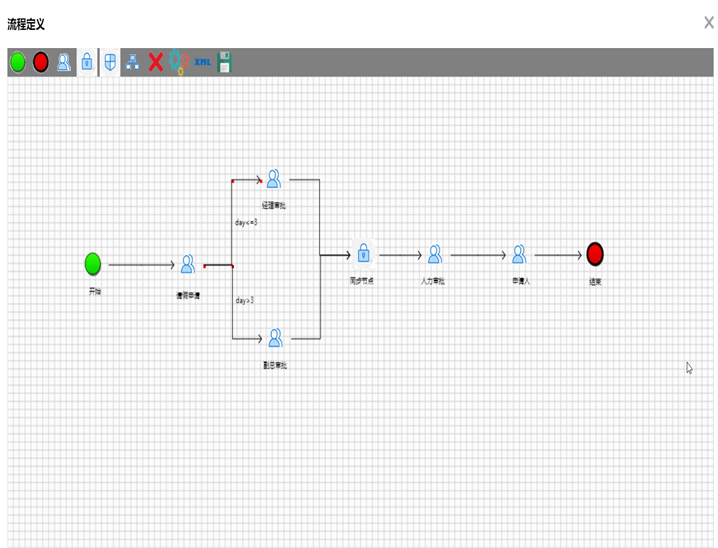Open the gears settings tool
Screen dimensions: 718x548
click(179, 63)
